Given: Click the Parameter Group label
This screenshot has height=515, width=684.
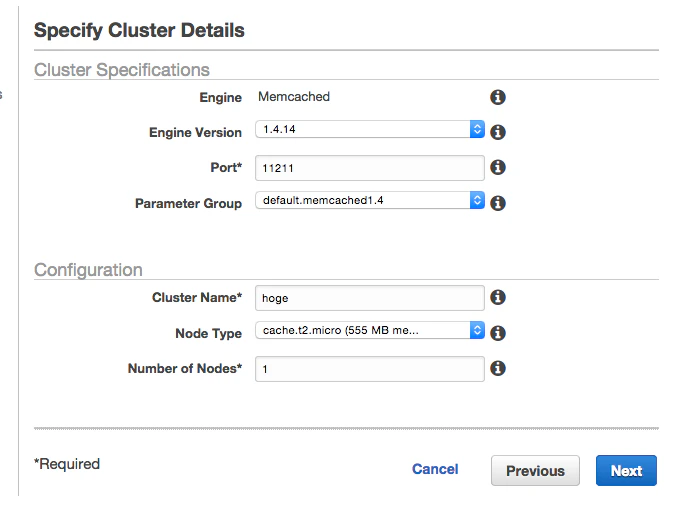Looking at the screenshot, I should click(x=188, y=203).
